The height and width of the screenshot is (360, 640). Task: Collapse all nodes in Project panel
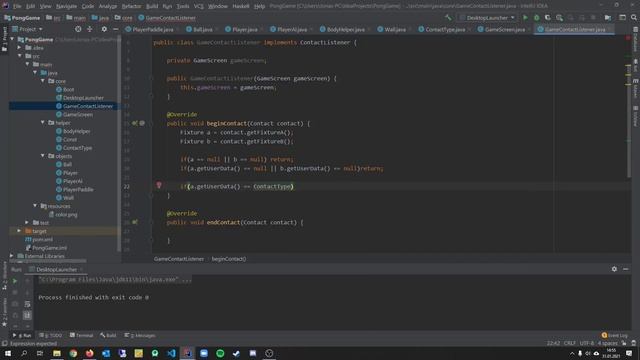(x=90, y=29)
